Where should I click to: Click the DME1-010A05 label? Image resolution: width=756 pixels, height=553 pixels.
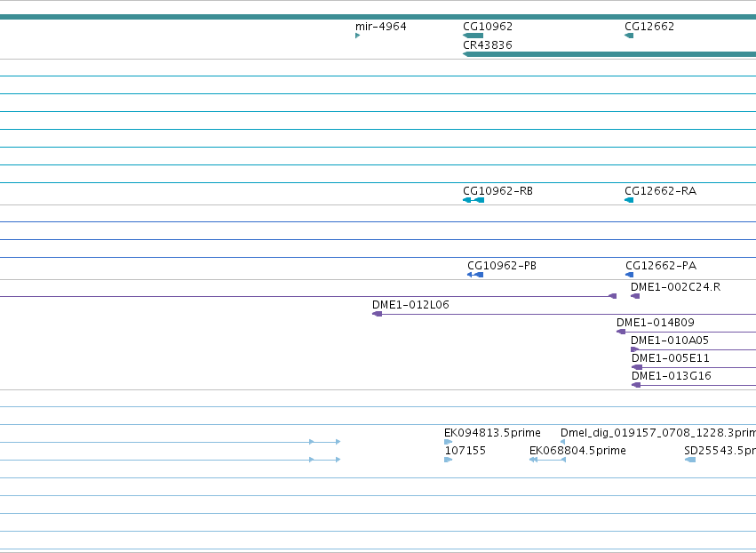[x=669, y=341]
